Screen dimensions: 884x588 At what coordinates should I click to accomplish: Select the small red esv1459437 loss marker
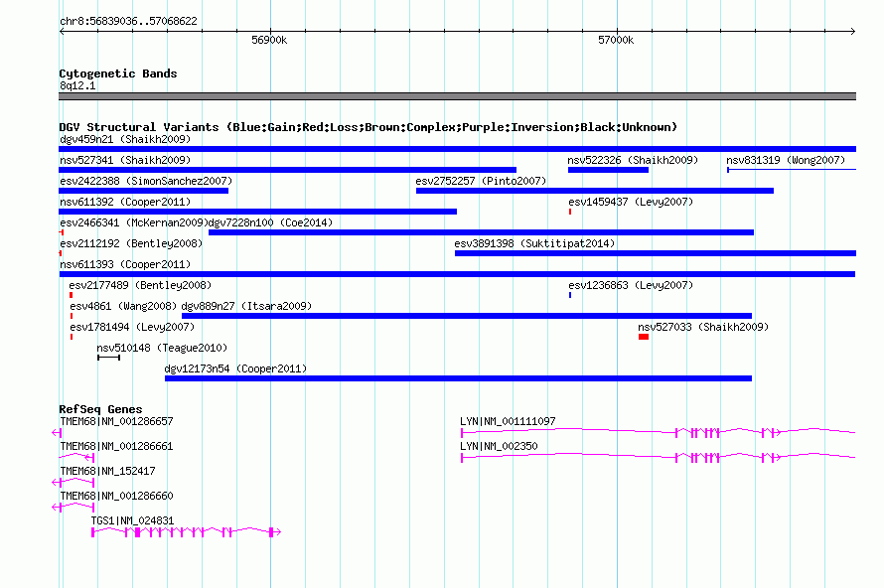pos(570,212)
